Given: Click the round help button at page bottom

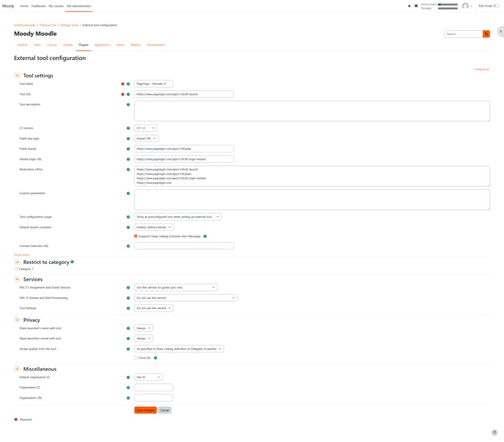Looking at the screenshot, I should click(494, 432).
